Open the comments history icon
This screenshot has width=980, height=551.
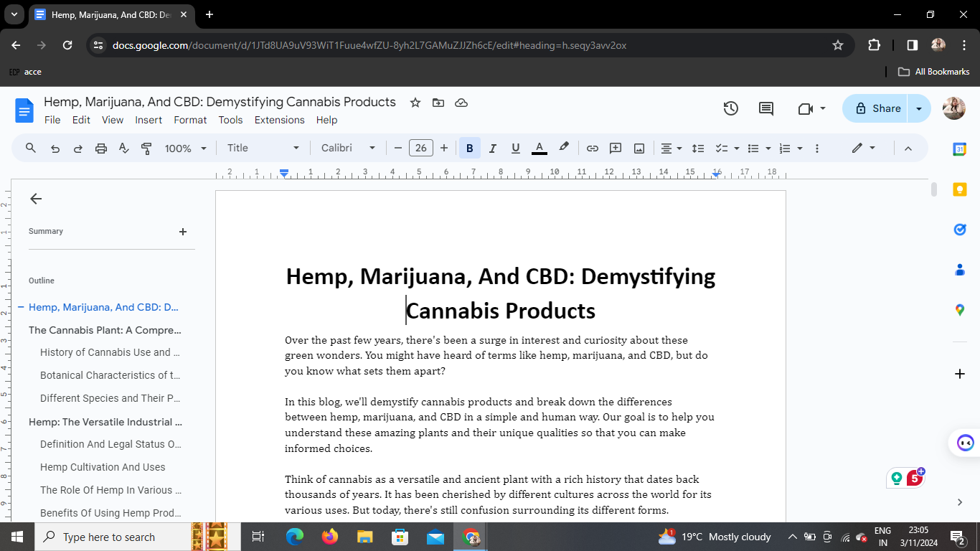tap(766, 108)
